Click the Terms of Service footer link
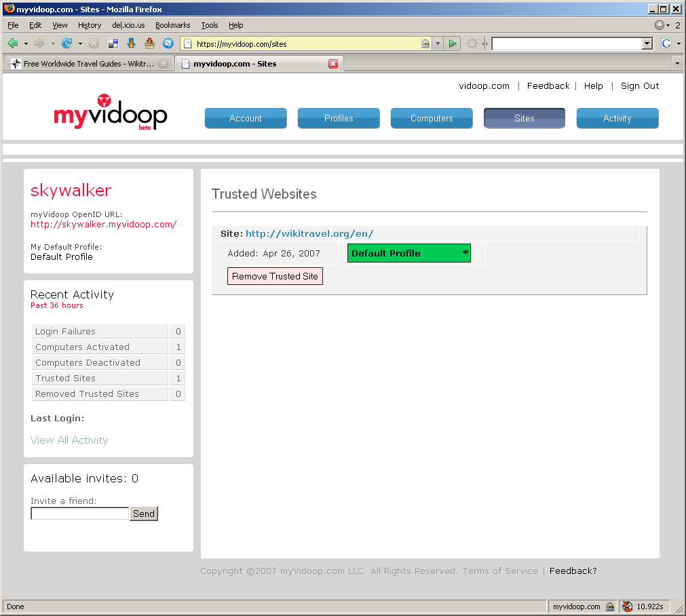 click(x=500, y=571)
